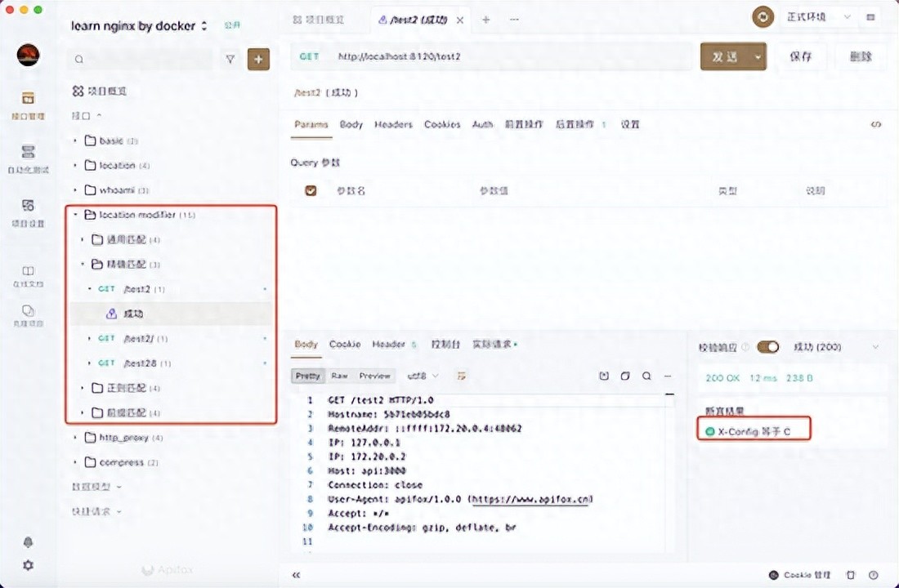
Task: Toggle the Query params header checkbox
Action: click(x=311, y=191)
